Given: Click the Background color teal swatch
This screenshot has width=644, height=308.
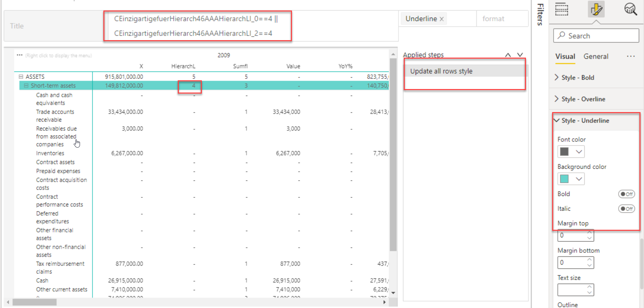Looking at the screenshot, I should click(564, 179).
